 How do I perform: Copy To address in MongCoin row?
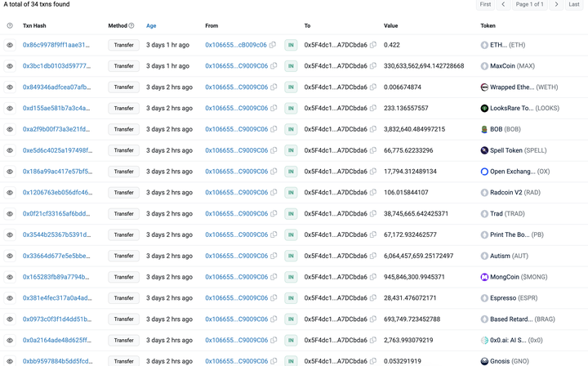point(373,277)
